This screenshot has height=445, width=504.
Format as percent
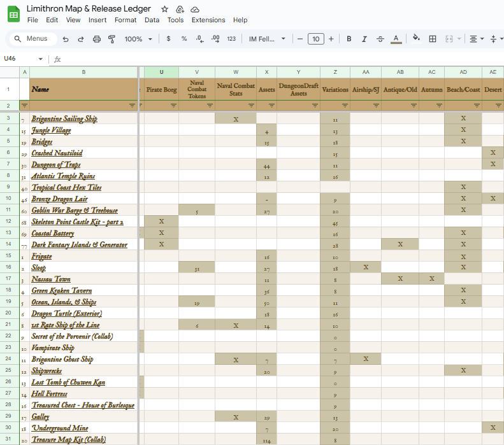[x=184, y=39]
